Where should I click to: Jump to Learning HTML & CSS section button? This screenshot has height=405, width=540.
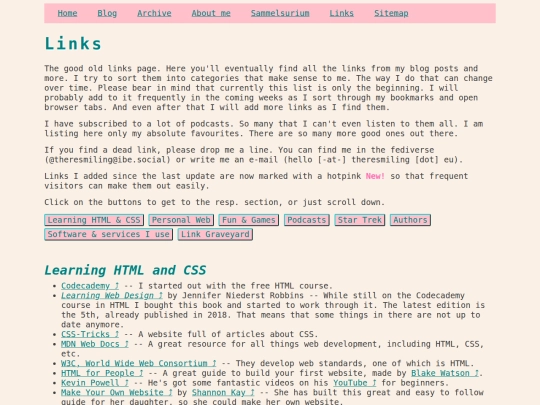click(x=94, y=220)
